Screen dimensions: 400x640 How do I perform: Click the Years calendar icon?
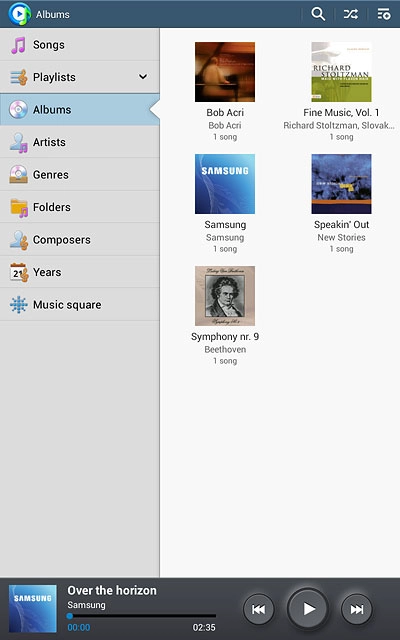pyautogui.click(x=19, y=272)
